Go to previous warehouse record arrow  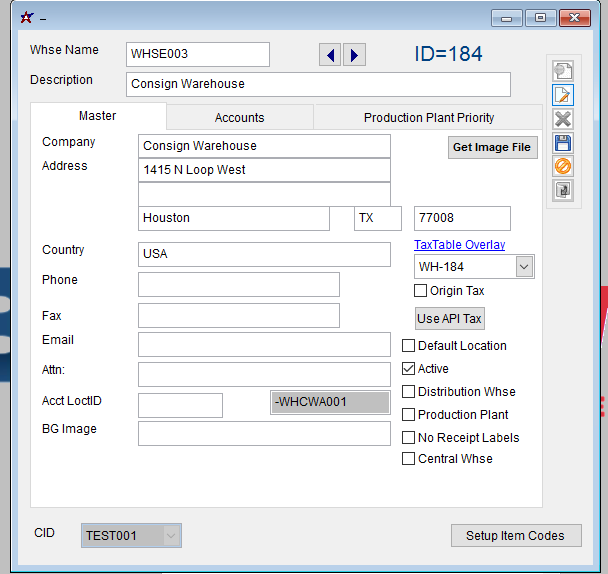pos(330,55)
